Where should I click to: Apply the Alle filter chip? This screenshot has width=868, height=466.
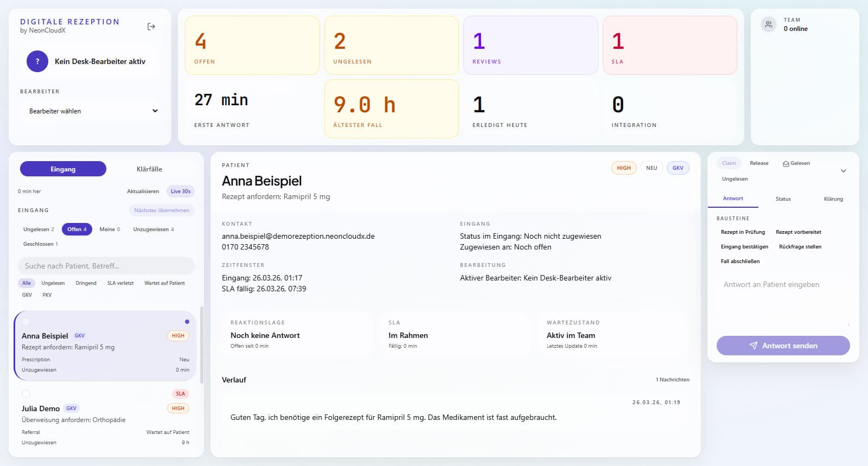coord(27,283)
